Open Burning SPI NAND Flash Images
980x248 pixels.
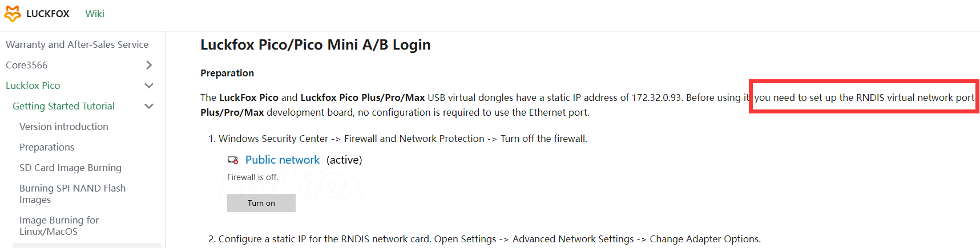tap(72, 194)
